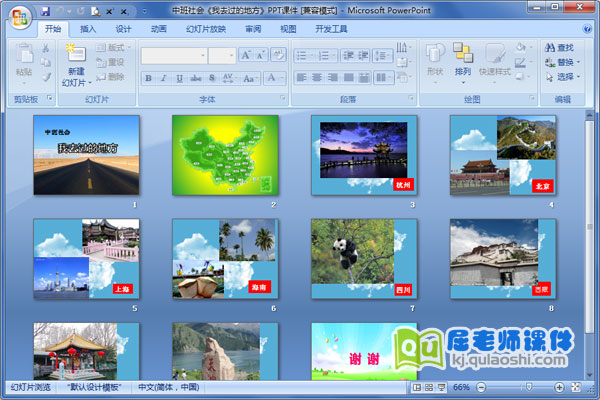The width and height of the screenshot is (600, 400).
Task: Expand the 字体 font dialog launcher
Action: [x=283, y=98]
